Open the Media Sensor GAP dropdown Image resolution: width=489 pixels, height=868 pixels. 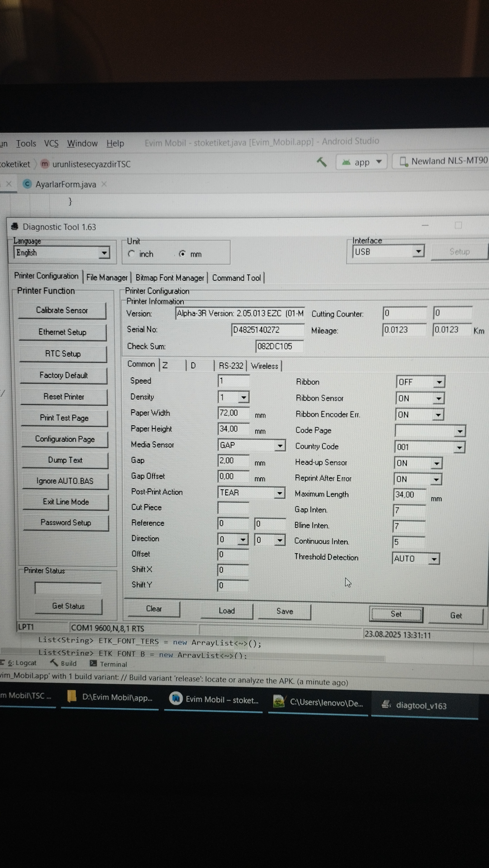280,445
